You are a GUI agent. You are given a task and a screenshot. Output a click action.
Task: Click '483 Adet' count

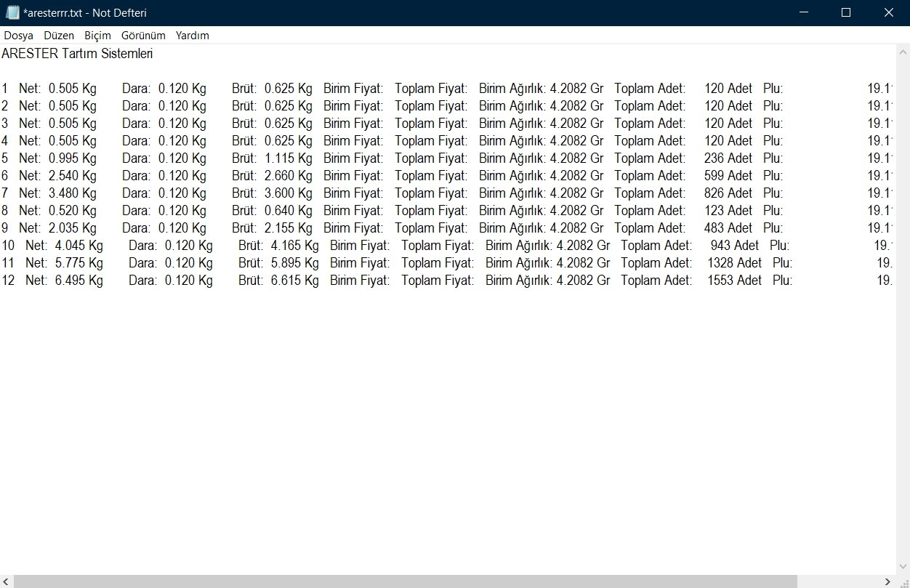click(x=728, y=227)
